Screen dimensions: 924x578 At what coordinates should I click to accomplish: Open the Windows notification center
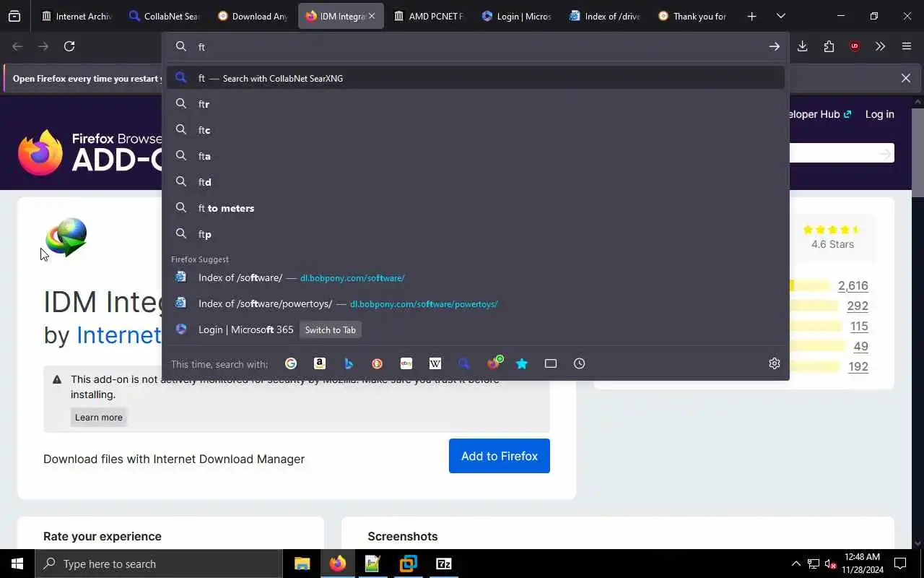pyautogui.click(x=900, y=564)
